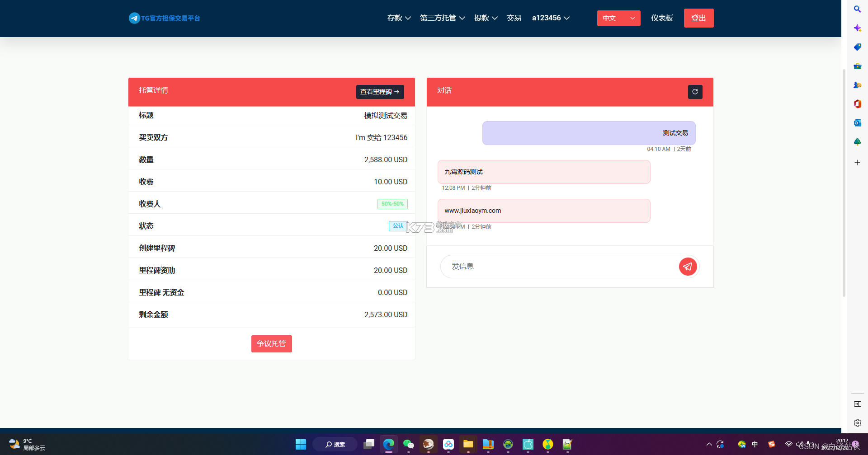Click the refresh icon in 对话 panel
This screenshot has width=868, height=455.
695,92
